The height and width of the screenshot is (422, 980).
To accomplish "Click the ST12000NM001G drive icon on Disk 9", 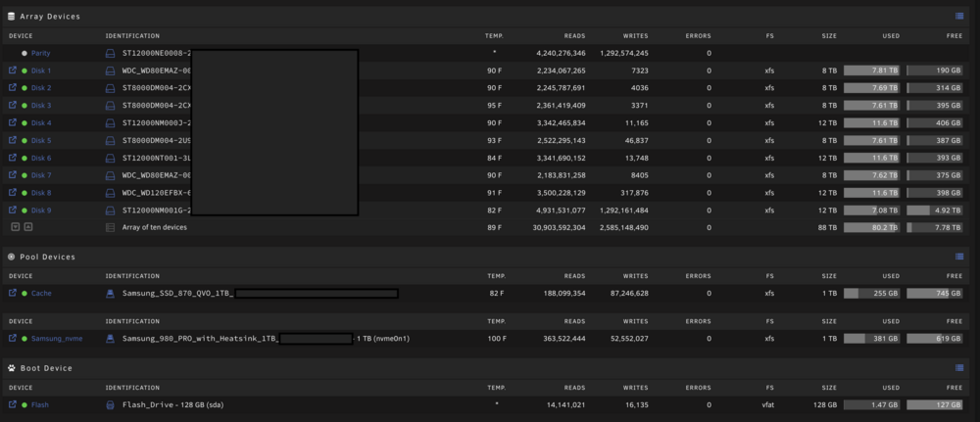I will [110, 211].
